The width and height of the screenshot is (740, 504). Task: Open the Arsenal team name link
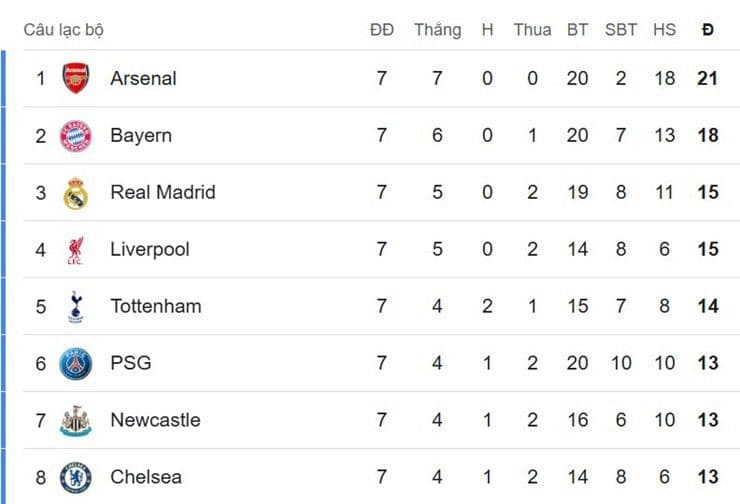click(143, 78)
